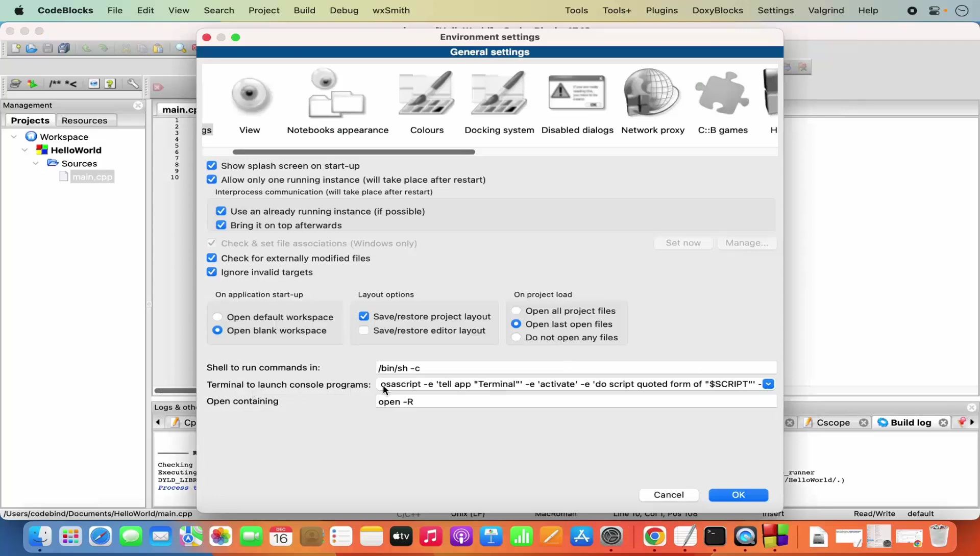Click DoxyBlocks doxywizard toolbar icon
Image resolution: width=980 pixels, height=556 pixels.
15,84
